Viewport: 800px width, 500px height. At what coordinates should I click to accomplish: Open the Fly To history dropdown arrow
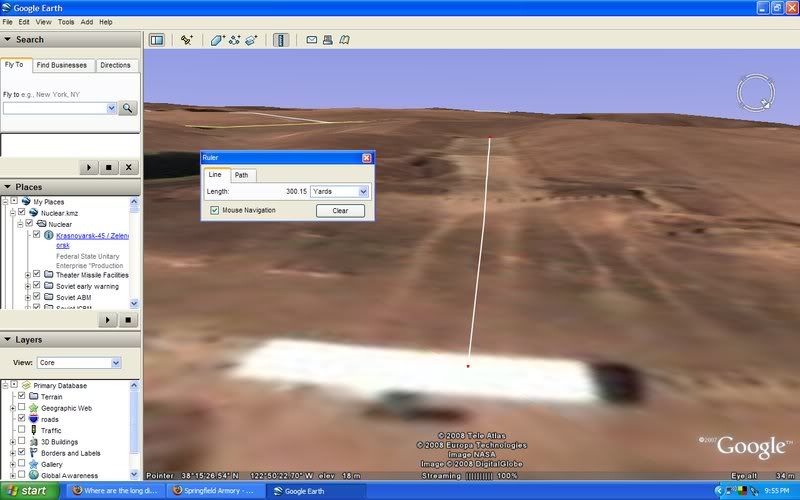(111, 108)
